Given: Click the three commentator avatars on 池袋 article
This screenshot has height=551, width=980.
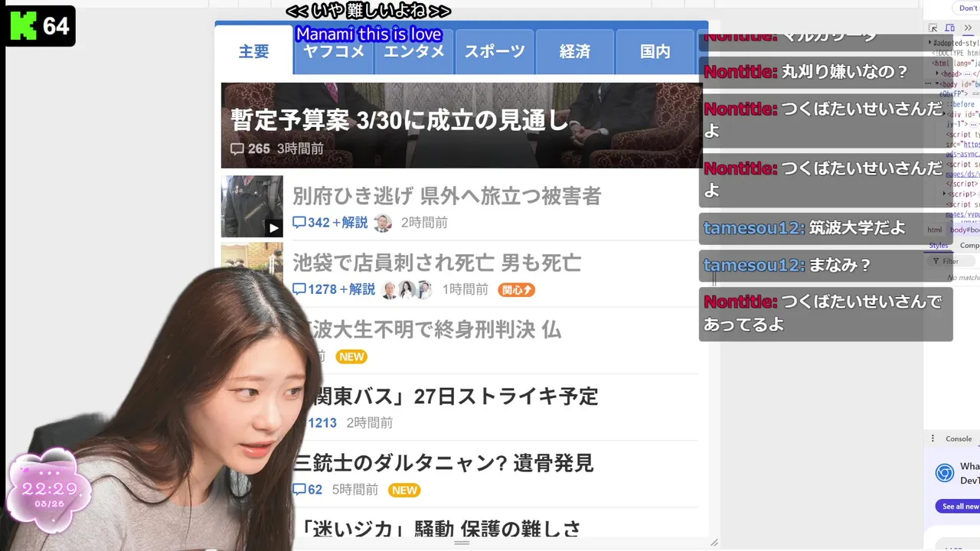Looking at the screenshot, I should click(x=407, y=289).
